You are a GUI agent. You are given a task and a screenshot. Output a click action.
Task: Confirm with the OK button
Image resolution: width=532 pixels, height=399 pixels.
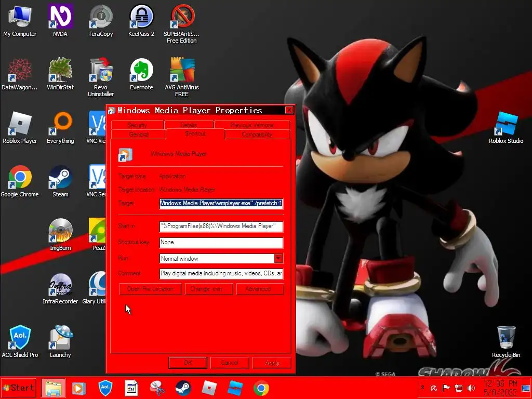[188, 363]
